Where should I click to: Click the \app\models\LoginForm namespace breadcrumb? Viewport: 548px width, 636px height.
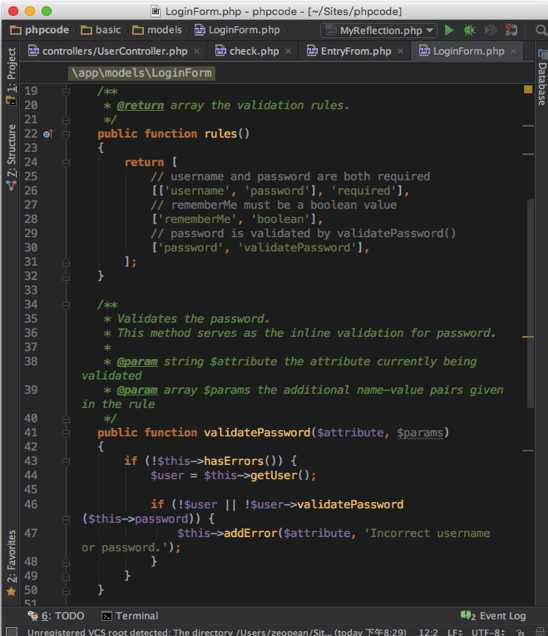point(142,73)
